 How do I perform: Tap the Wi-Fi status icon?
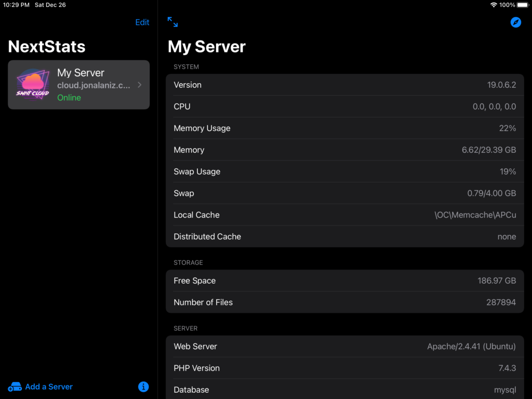pos(494,5)
